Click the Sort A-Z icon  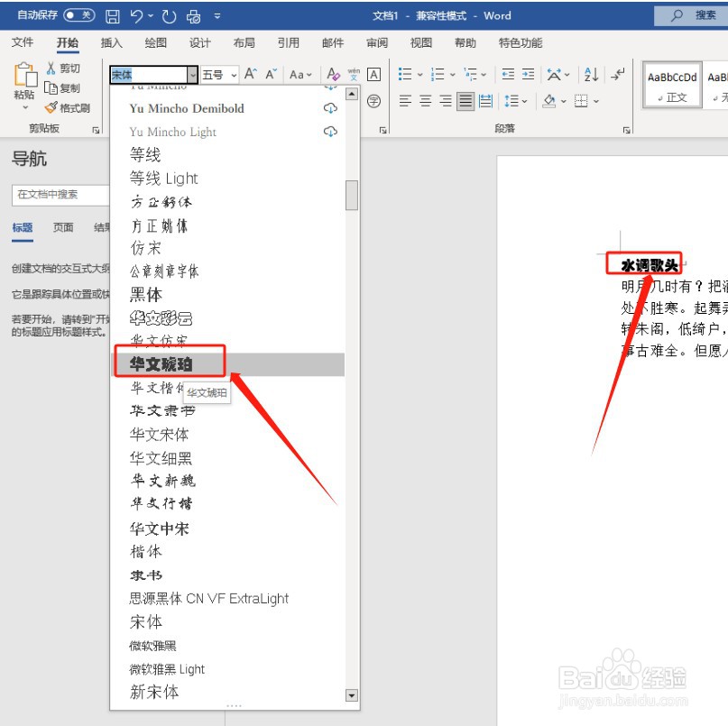tap(591, 74)
